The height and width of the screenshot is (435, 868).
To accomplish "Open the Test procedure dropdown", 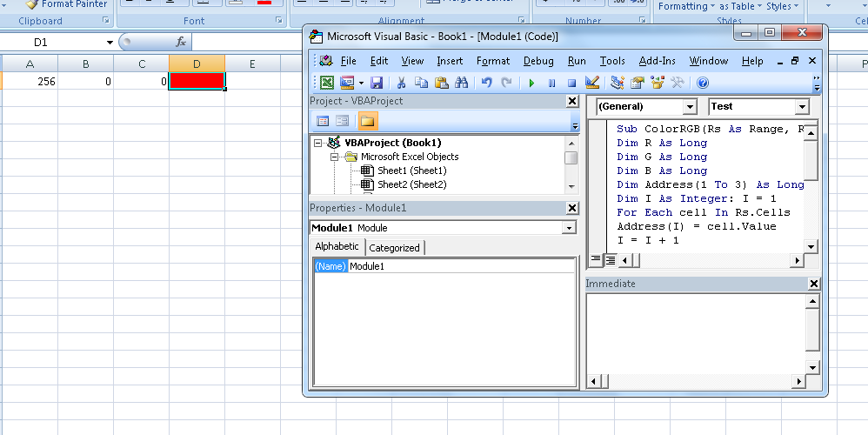I will (802, 106).
